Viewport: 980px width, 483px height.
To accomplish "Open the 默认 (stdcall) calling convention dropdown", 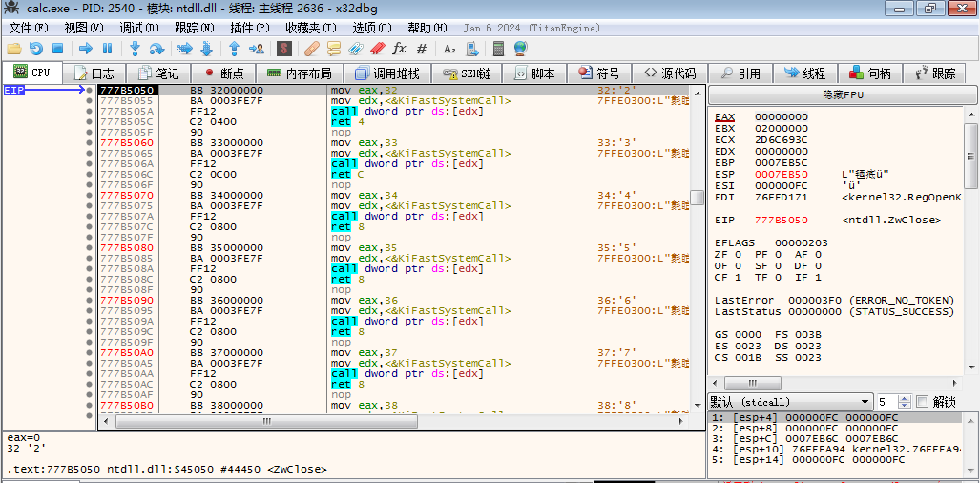I will tap(791, 402).
